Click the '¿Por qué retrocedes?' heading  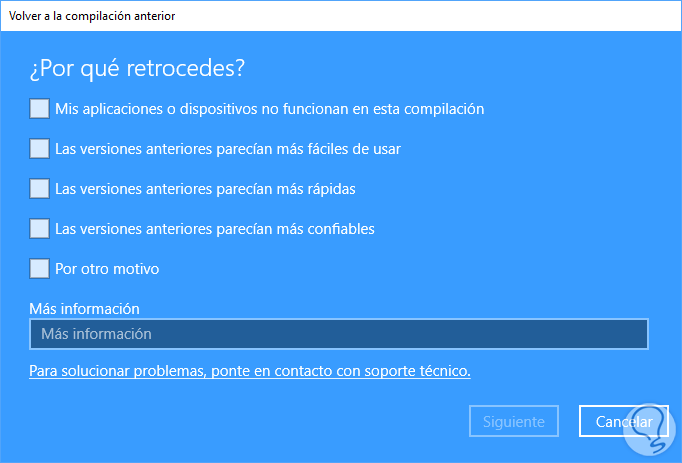(x=138, y=69)
